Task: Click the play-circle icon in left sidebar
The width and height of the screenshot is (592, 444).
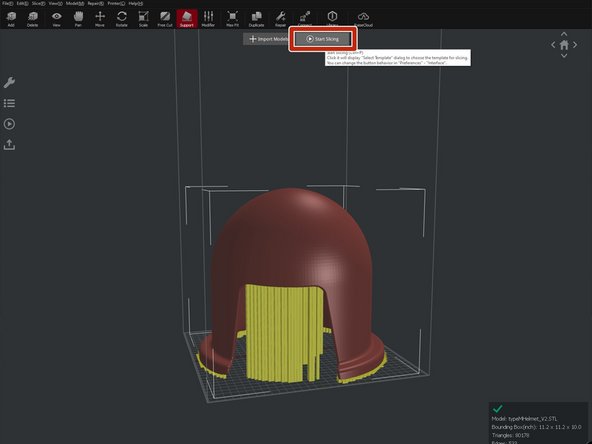Action: (x=9, y=124)
